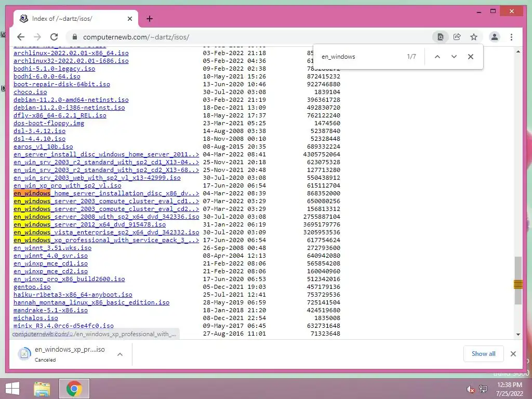Click the address bar URL
532x399 pixels.
coord(136,37)
